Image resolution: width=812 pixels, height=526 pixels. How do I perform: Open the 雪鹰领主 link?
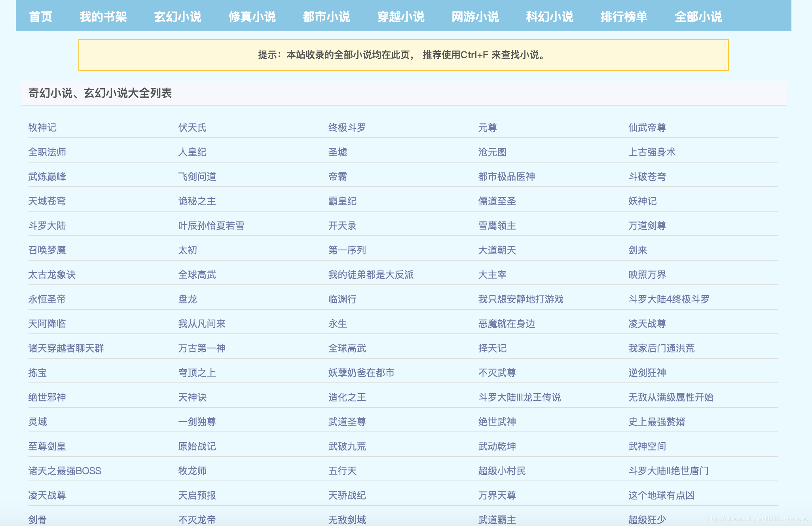[497, 225]
